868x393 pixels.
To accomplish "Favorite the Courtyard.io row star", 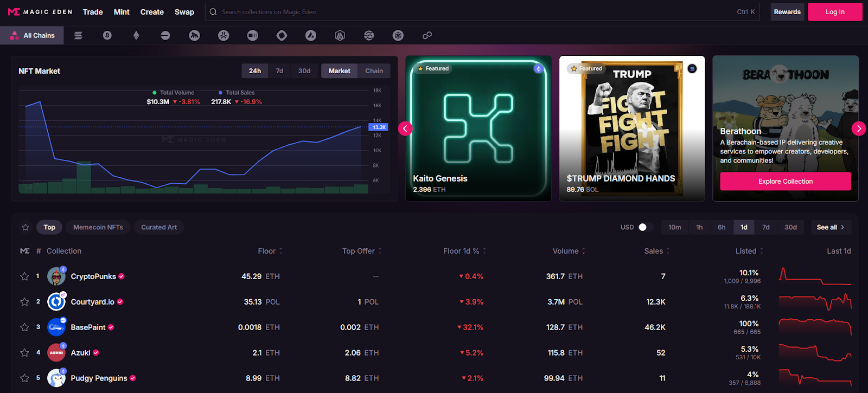I will point(24,302).
